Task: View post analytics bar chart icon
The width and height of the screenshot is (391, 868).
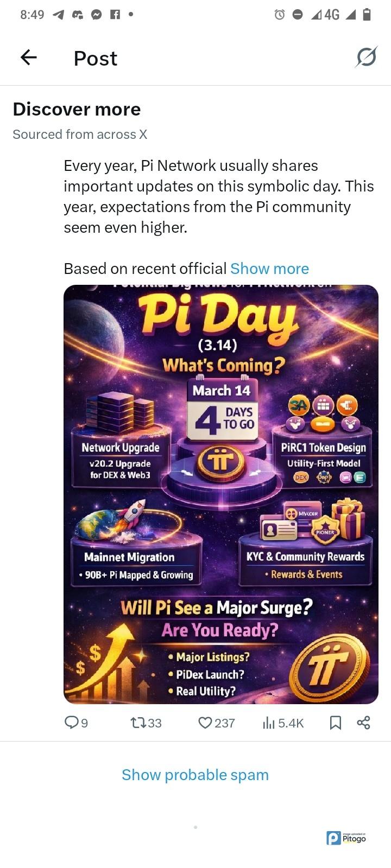Action: pyautogui.click(x=269, y=722)
